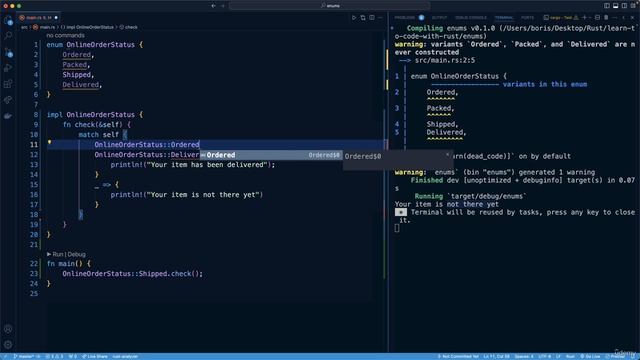Viewport: 640px width, 360px height.
Task: Click the macOS green zoom window button
Action: click(19, 6)
